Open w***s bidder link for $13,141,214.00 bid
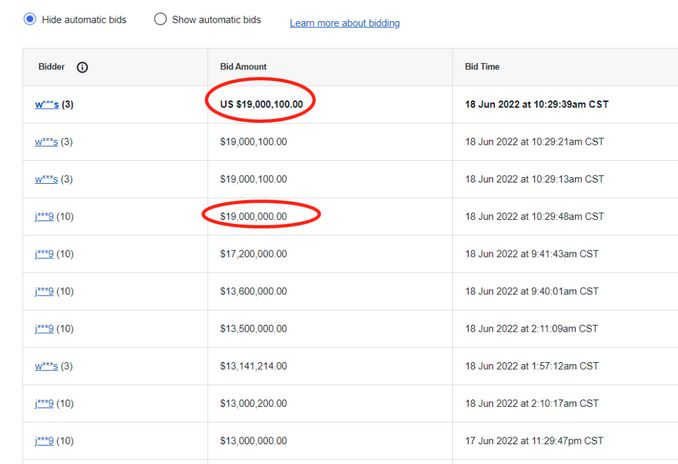 (x=46, y=366)
